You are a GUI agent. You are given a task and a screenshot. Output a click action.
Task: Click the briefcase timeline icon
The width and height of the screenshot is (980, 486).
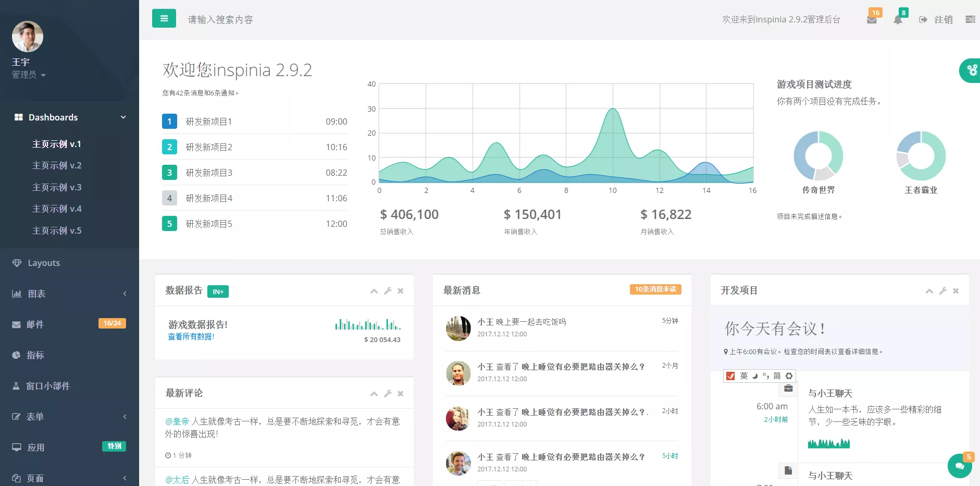click(x=788, y=388)
